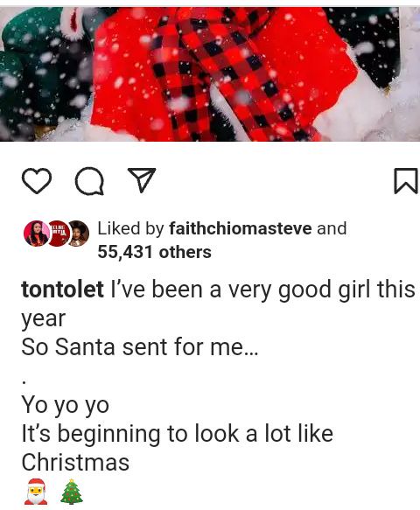Open the red middle liker avatar
Screen dimensions: 420x510
tap(59, 234)
